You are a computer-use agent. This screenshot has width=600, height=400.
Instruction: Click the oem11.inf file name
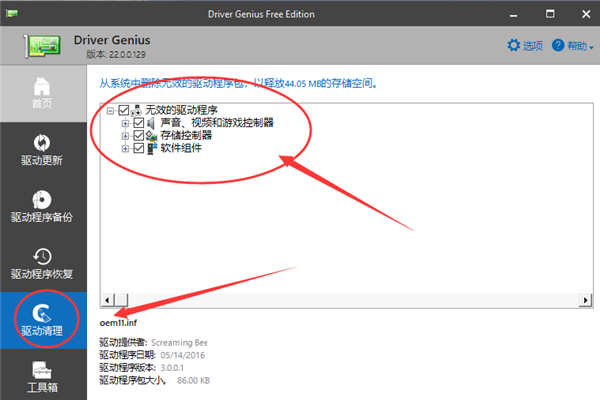118,323
